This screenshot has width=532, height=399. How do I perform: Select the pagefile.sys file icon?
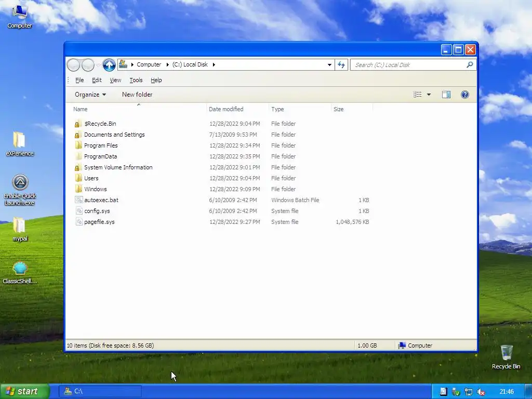[78, 221]
